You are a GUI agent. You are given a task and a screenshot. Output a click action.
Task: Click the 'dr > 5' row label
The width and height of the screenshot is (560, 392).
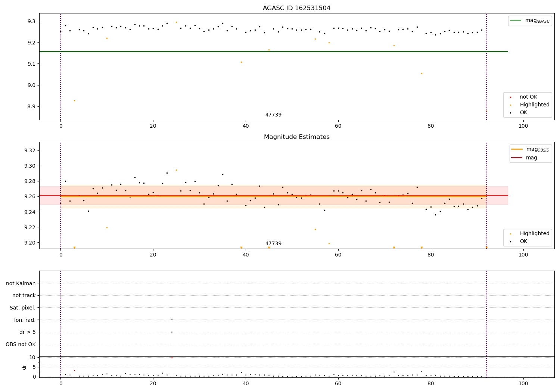pos(28,332)
